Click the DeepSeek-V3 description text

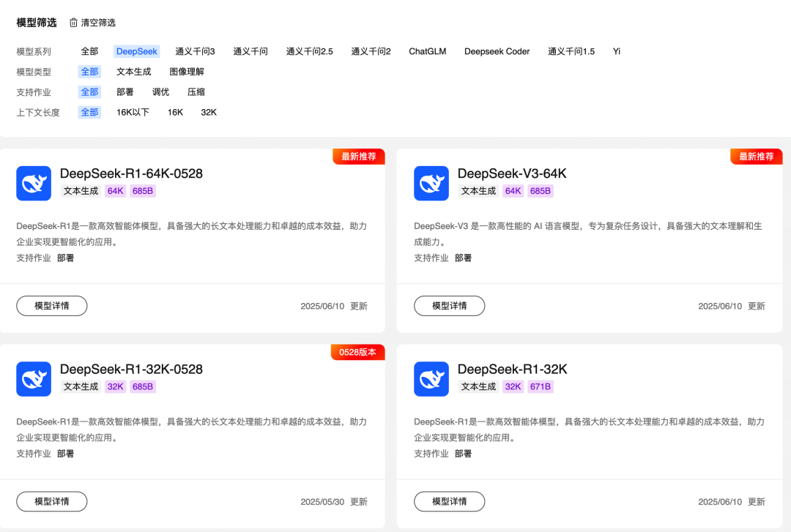click(x=587, y=234)
